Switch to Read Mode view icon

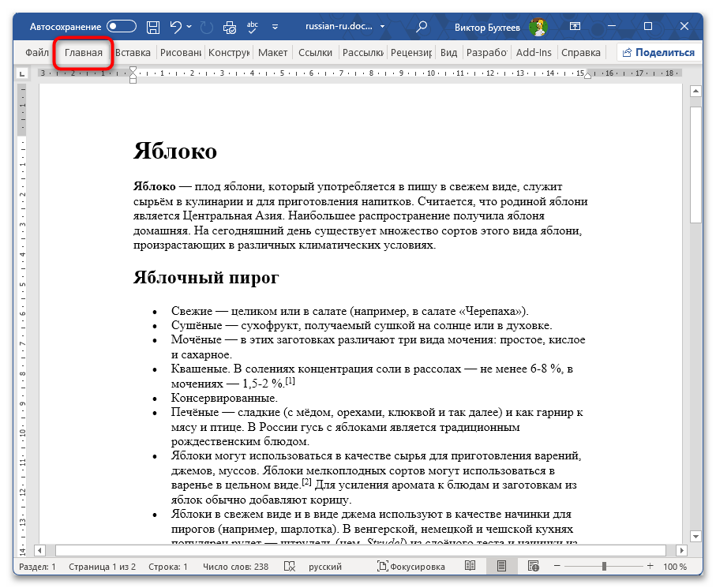(x=470, y=566)
